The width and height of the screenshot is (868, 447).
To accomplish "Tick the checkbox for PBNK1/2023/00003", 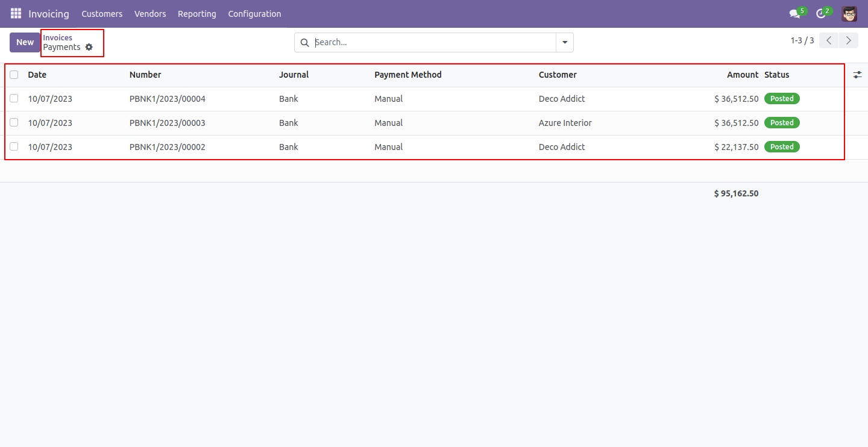I will (14, 122).
